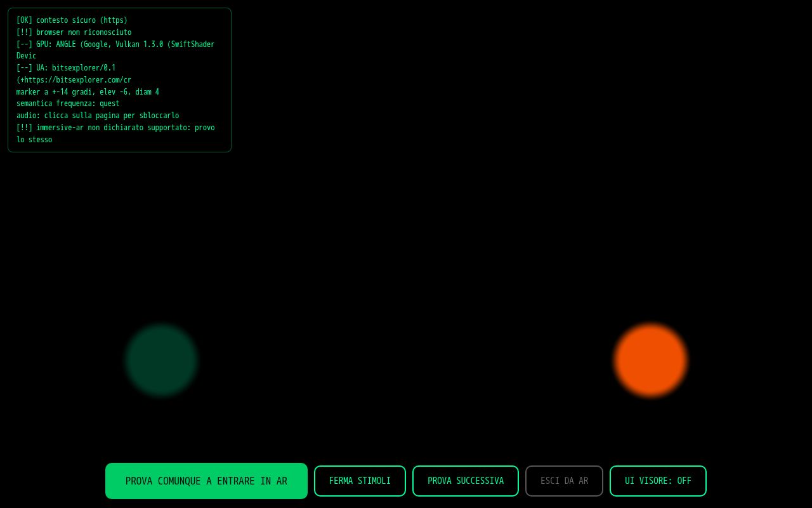
Task: Click the wrapped 'lo stesso' log text
Action: [x=34, y=140]
